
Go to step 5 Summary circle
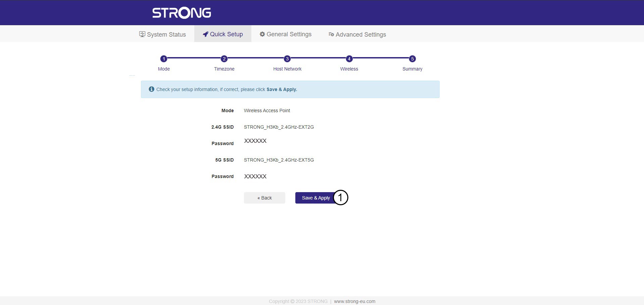pyautogui.click(x=412, y=59)
